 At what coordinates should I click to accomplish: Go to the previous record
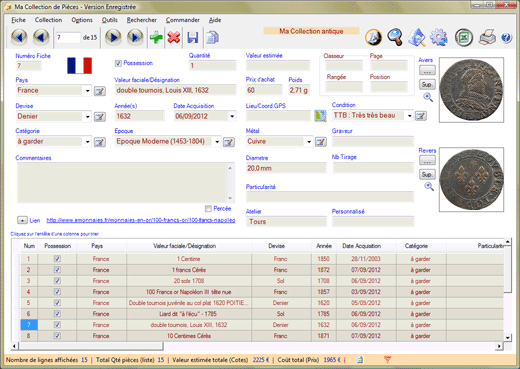click(41, 37)
